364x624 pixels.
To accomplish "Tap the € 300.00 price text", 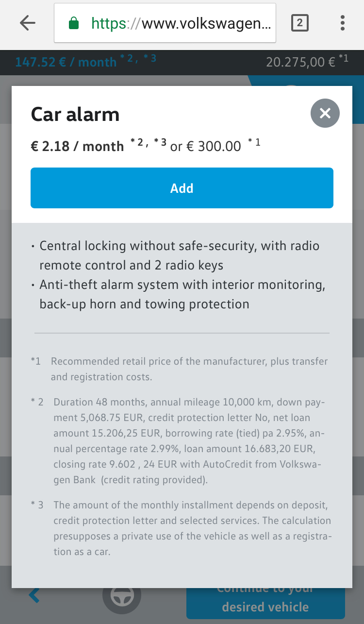I will (x=214, y=146).
